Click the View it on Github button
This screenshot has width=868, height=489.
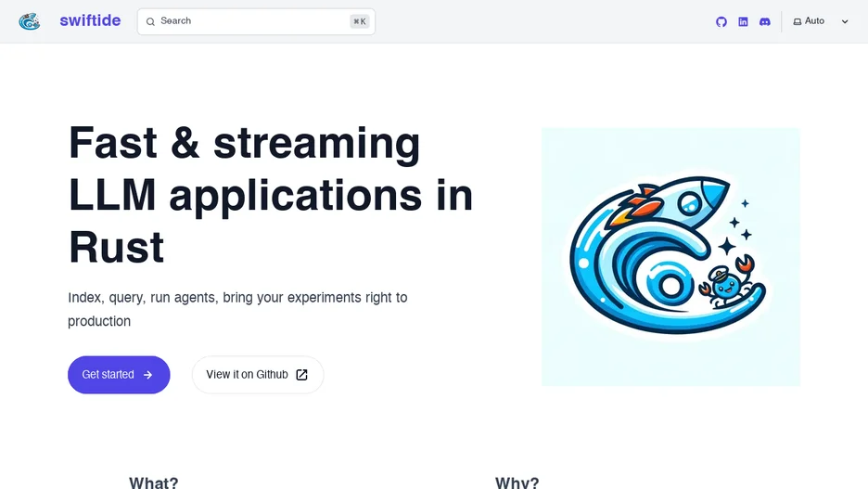tap(258, 375)
